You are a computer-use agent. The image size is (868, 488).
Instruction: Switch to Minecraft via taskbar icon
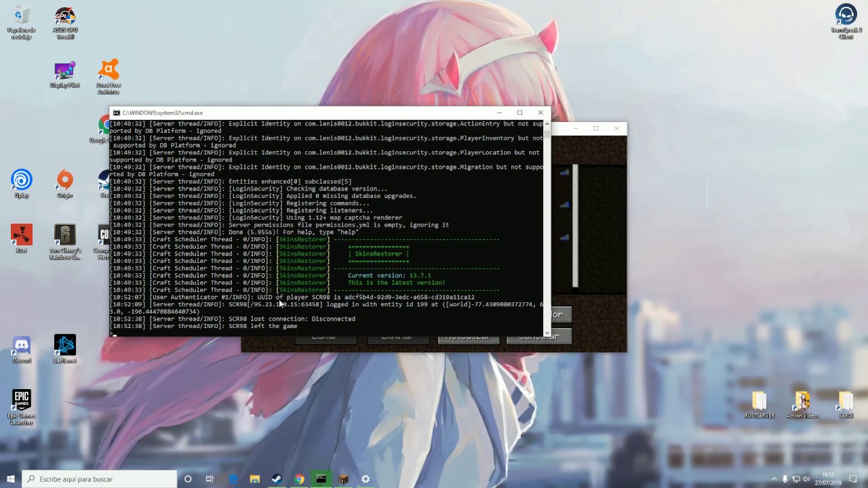click(343, 479)
